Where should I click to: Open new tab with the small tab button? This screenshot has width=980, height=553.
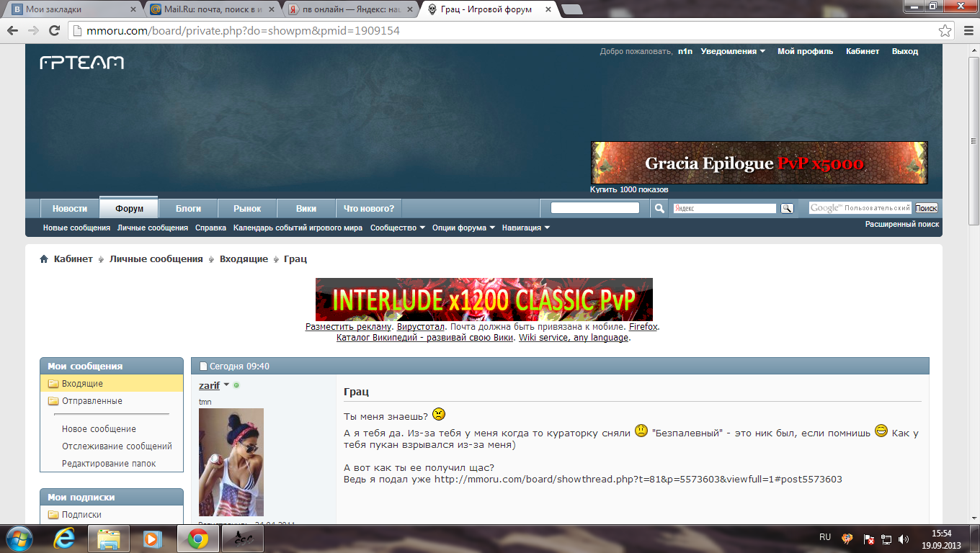pos(572,9)
